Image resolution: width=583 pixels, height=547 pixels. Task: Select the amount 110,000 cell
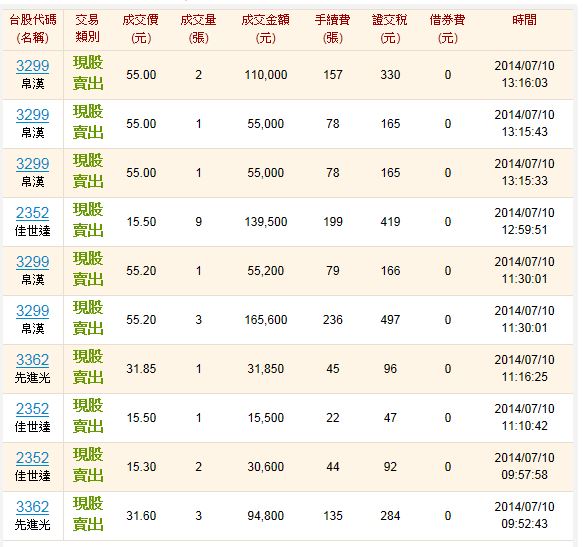[266, 75]
